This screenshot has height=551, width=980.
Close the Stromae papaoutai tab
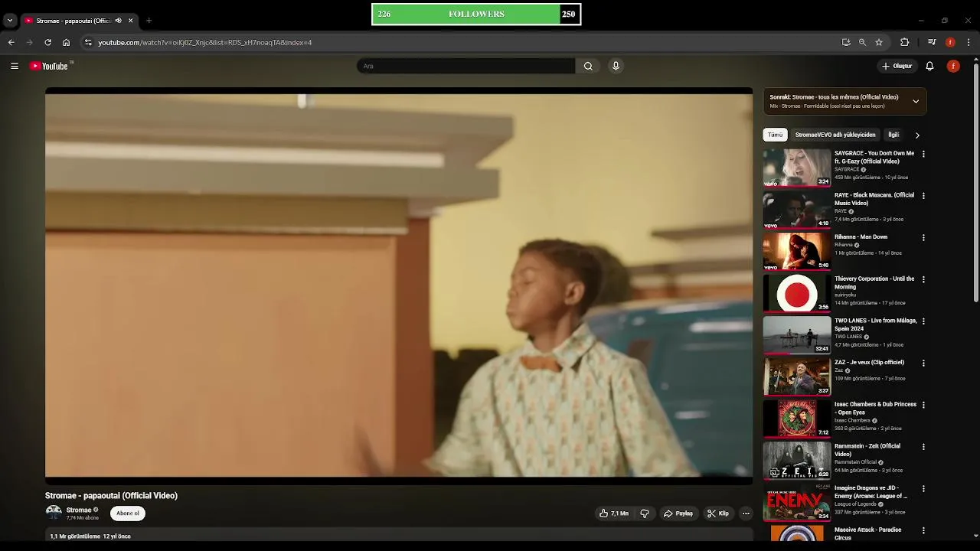[130, 21]
